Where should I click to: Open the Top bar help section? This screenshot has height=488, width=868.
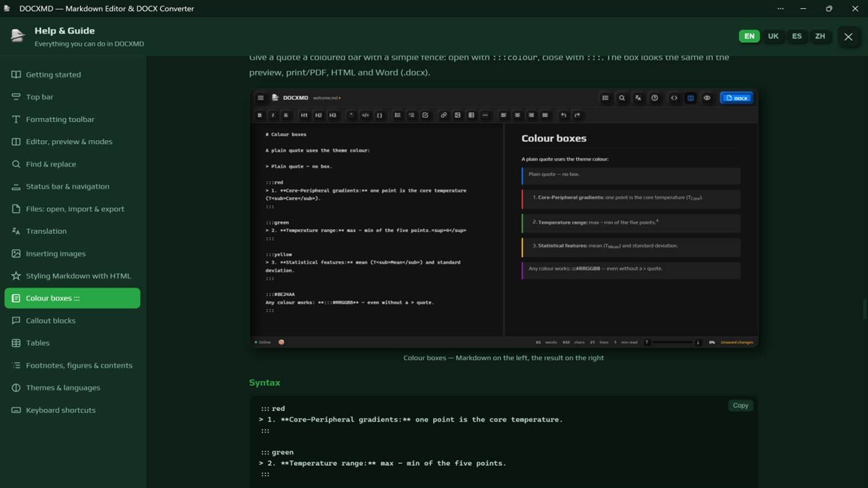pyautogui.click(x=72, y=97)
